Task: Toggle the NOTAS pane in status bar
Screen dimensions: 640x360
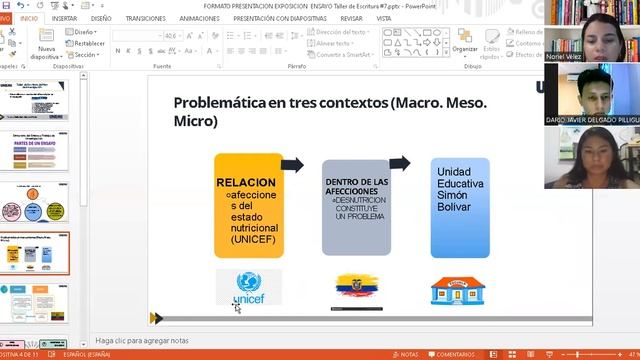Action: (405, 355)
